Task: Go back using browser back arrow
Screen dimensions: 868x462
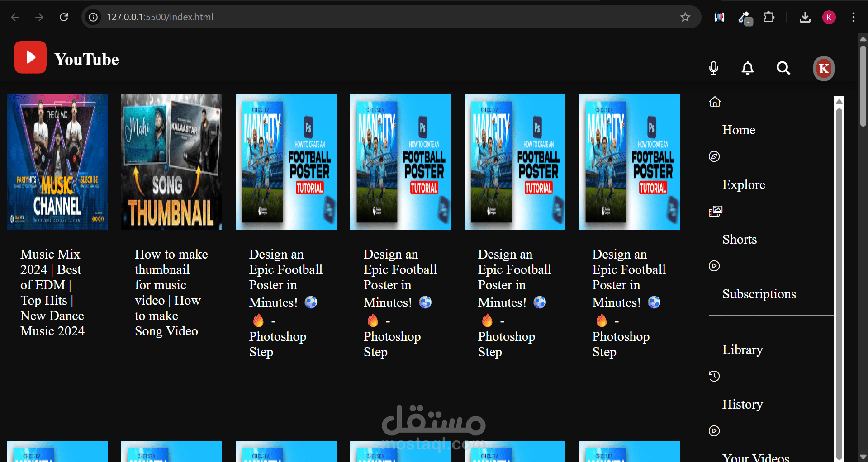Action: pyautogui.click(x=15, y=17)
